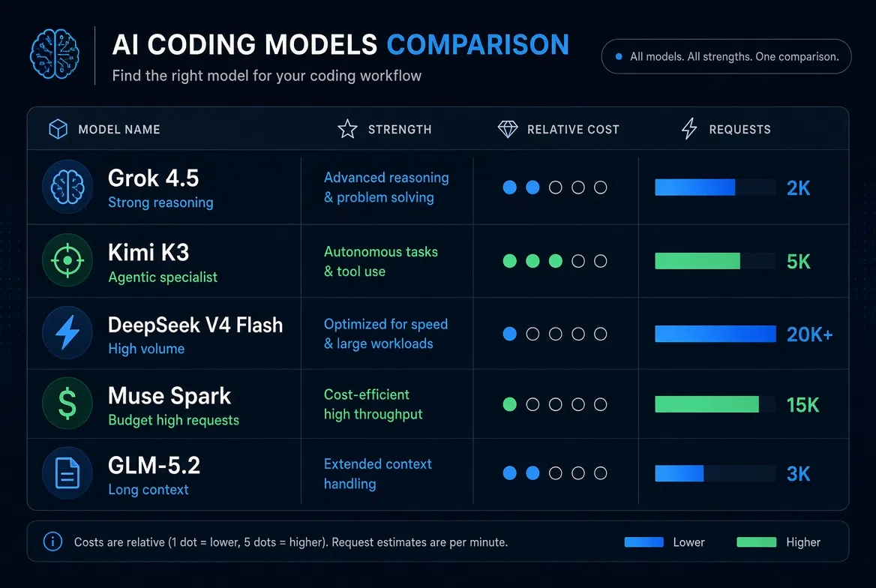Click the diamond icon beside Relative Cost

pos(508,129)
